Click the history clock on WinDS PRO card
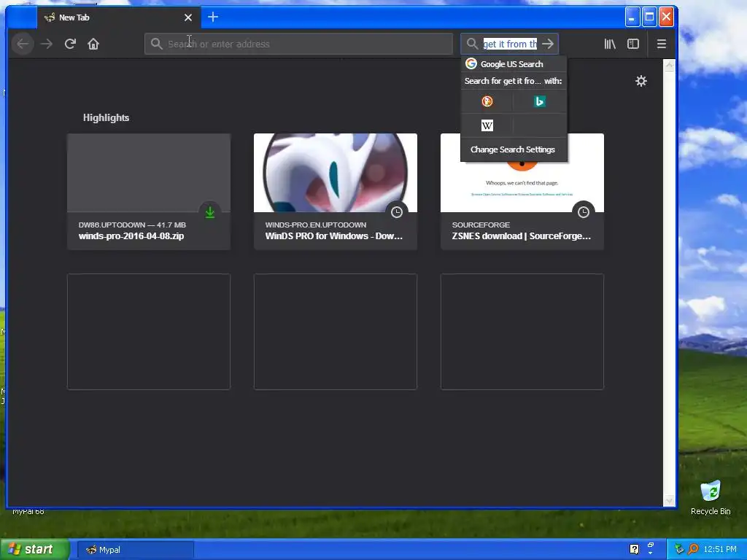This screenshot has height=560, width=747. [397, 212]
